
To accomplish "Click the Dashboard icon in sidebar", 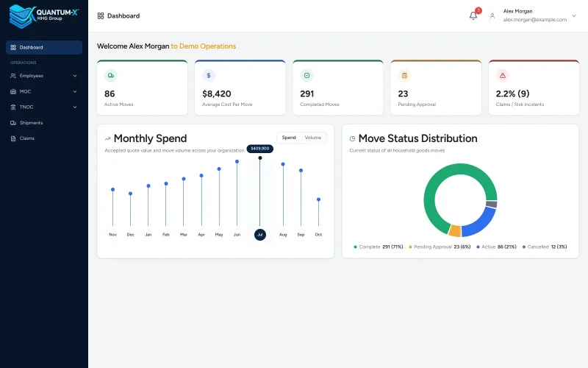I will tap(13, 47).
